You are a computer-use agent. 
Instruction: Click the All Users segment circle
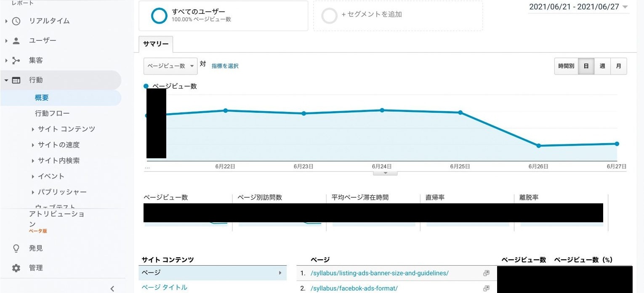point(159,16)
